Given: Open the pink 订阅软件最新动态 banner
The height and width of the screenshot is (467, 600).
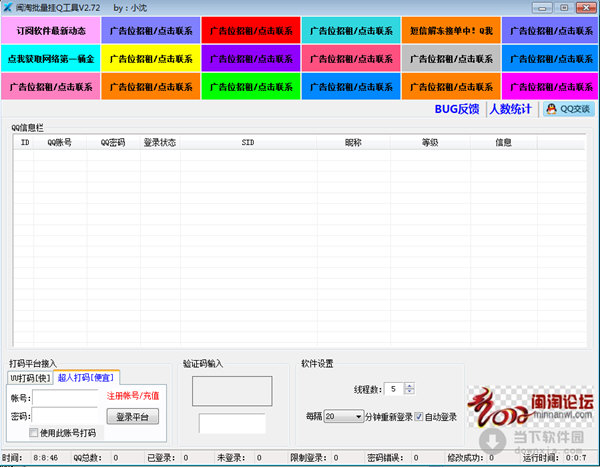Looking at the screenshot, I should coord(51,30).
